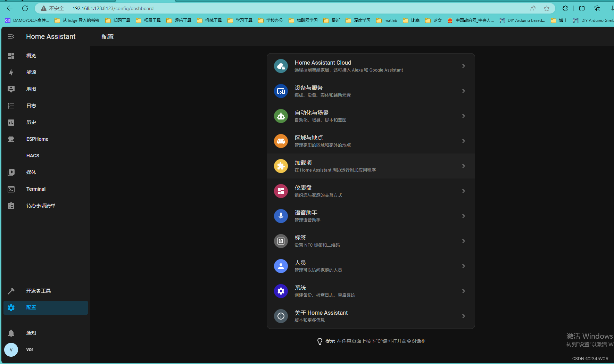Open 关于 Home Assistant title
The width and height of the screenshot is (614, 364).
(321, 313)
